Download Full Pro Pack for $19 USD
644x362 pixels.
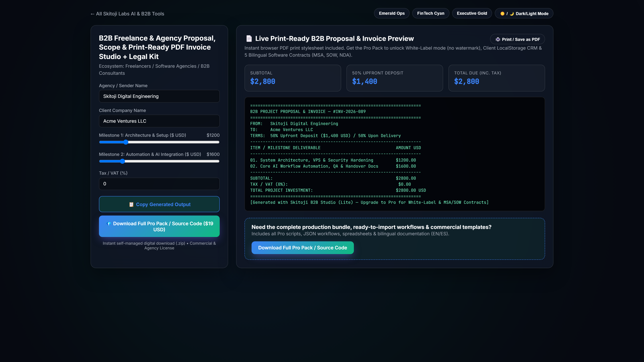coord(159,226)
